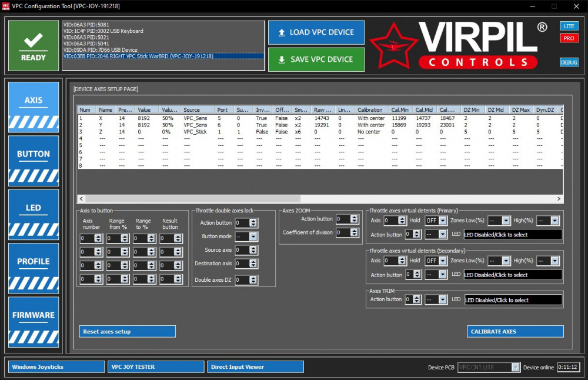Switch to PRO mode
This screenshot has width=588, height=380.
pos(569,38)
